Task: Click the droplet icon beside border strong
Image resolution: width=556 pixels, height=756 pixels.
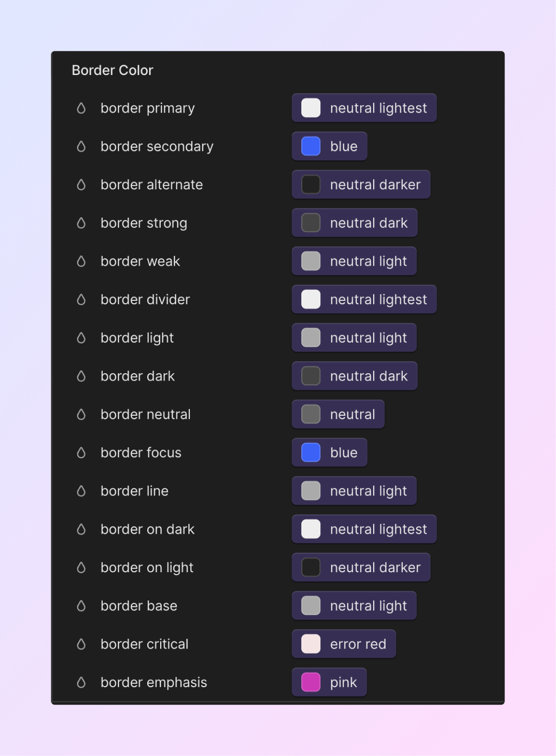Action: pyautogui.click(x=81, y=223)
